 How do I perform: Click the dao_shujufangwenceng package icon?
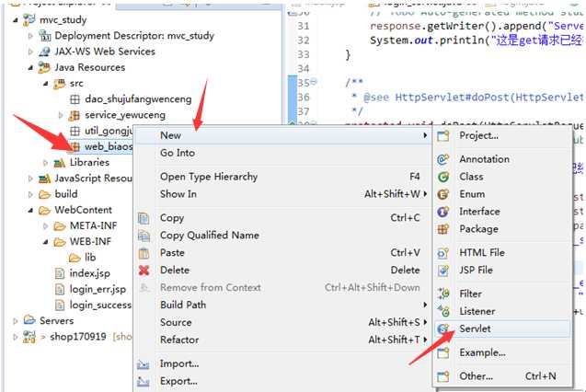[x=75, y=99]
